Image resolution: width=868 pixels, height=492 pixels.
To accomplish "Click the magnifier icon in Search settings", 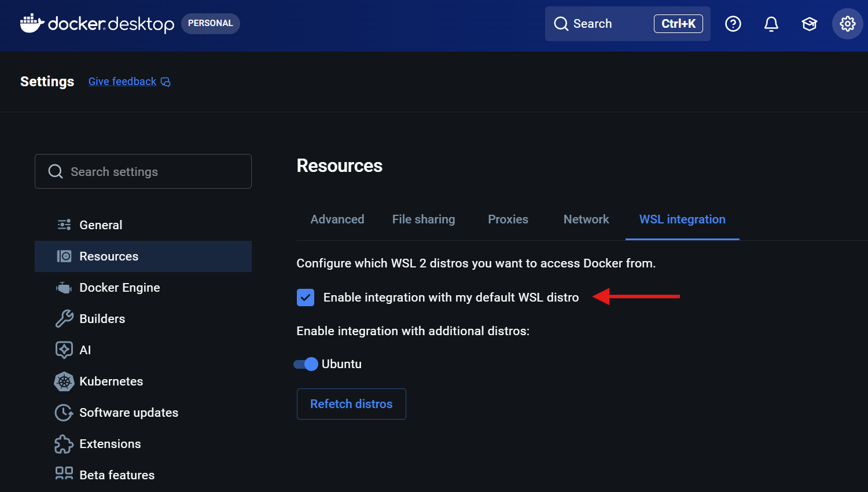I will coord(56,171).
